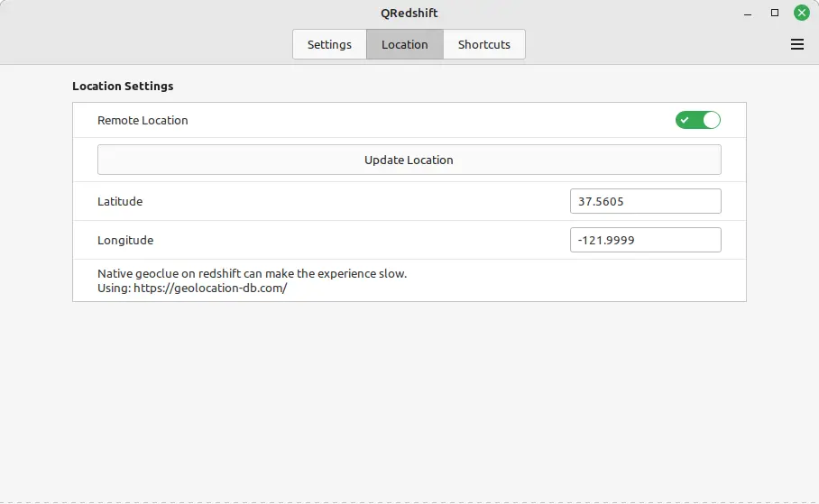Close the QRedshift window

point(801,14)
